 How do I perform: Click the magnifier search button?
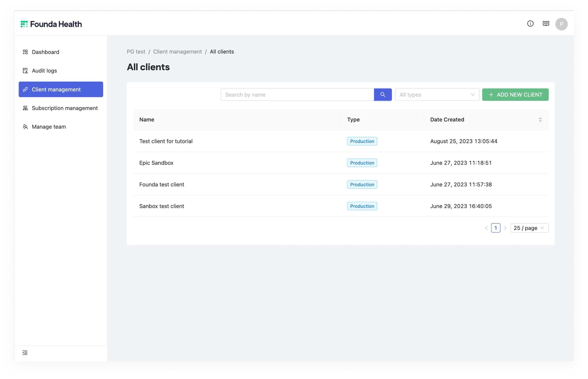coord(383,95)
